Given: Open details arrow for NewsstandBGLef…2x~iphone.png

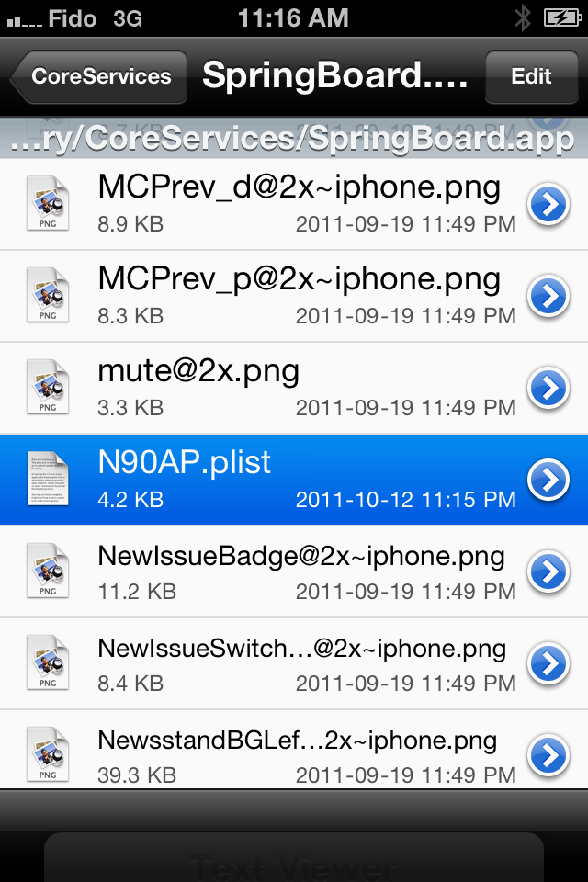Looking at the screenshot, I should pos(548,755).
